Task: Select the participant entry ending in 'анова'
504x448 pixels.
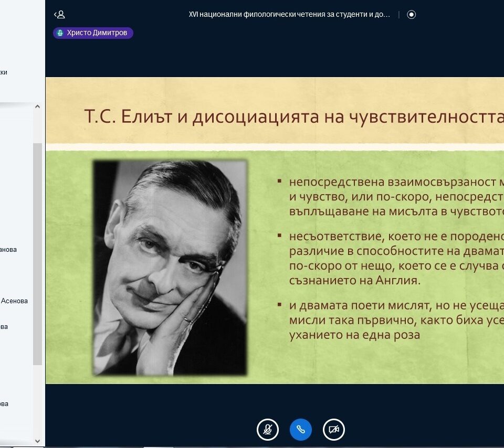Action: 8,250
